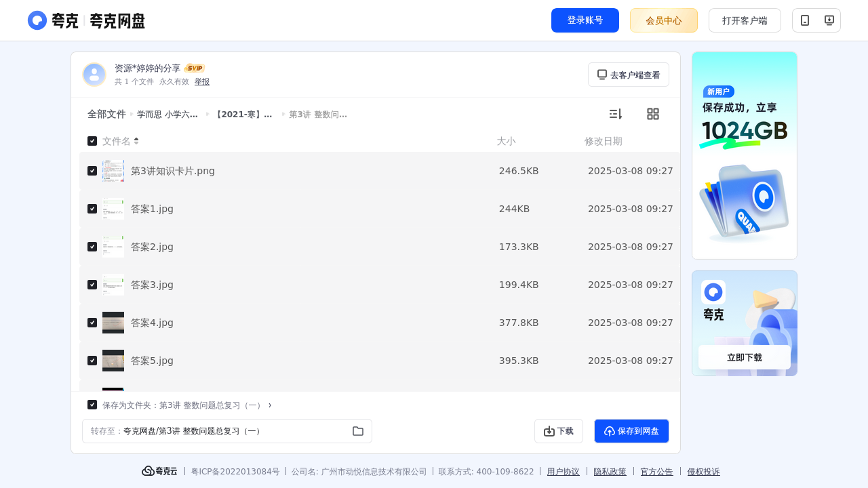The image size is (868, 488).
Task: Click folder picker icon in save path
Action: pos(358,431)
